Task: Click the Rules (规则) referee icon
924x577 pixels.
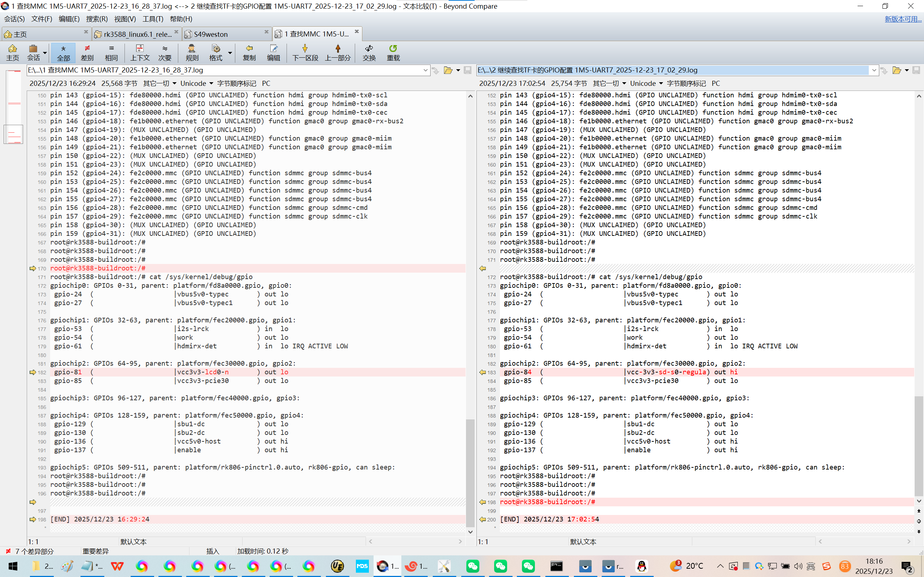Action: [x=192, y=52]
